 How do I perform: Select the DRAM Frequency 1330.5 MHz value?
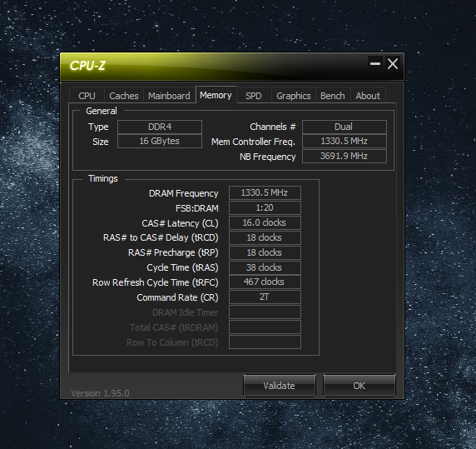[265, 193]
